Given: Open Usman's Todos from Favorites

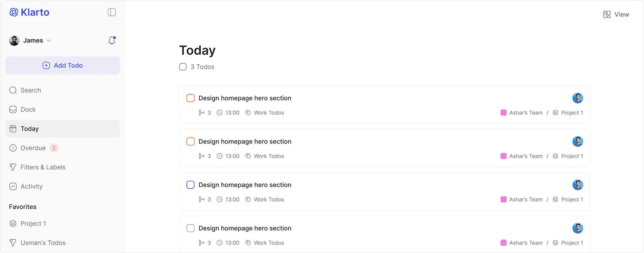Looking at the screenshot, I should (x=43, y=242).
